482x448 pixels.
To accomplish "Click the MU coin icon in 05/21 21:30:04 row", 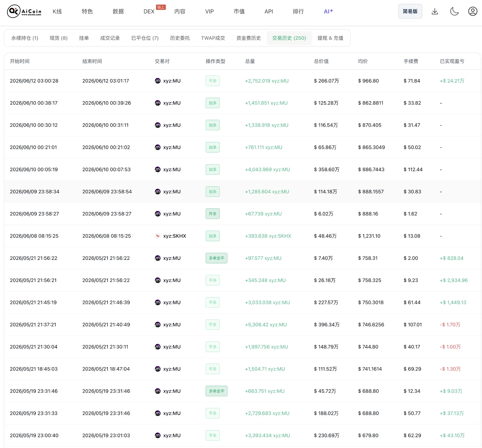I will [x=158, y=347].
